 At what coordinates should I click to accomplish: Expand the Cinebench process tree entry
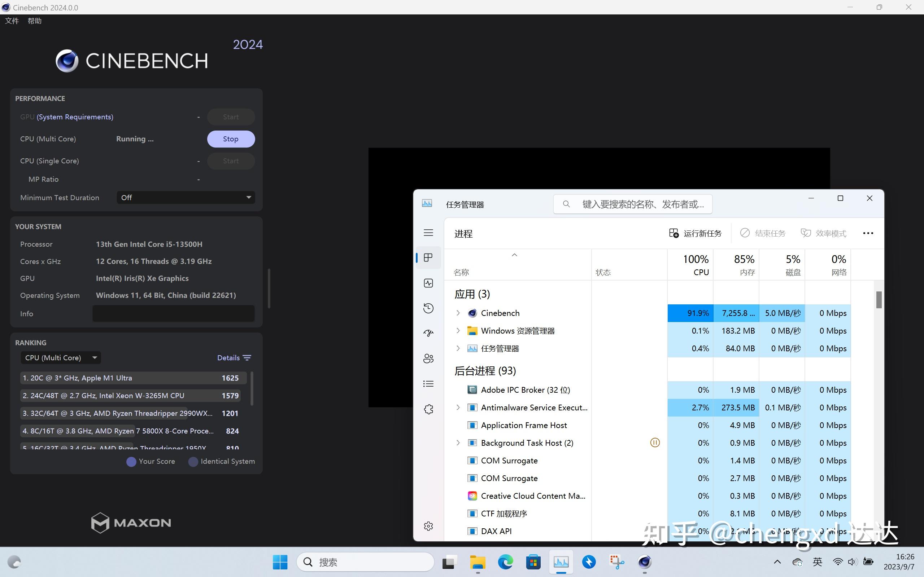click(457, 313)
